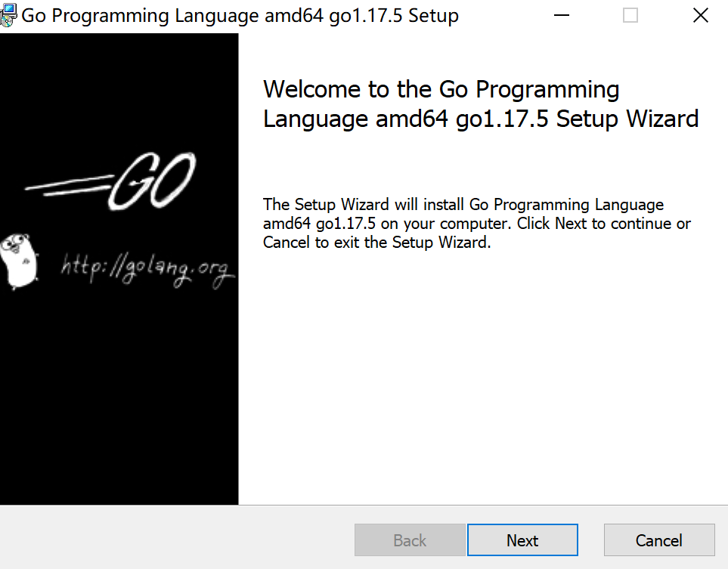Click the installer icon in the title bar

pos(9,15)
